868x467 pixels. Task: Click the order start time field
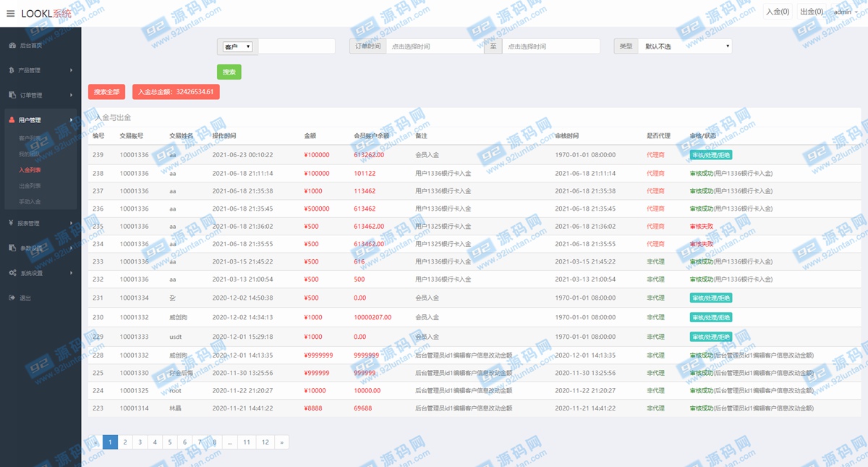click(x=435, y=46)
